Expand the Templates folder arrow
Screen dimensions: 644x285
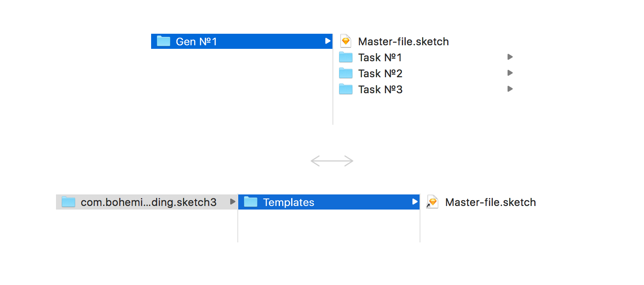point(415,202)
